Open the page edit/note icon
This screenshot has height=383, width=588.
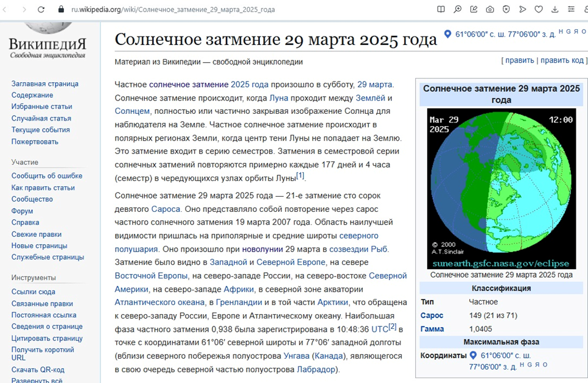[474, 9]
